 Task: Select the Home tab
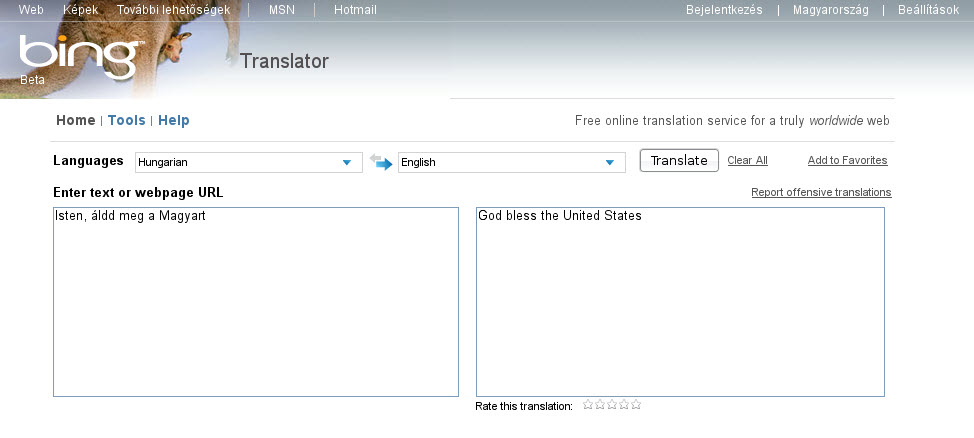tap(76, 120)
